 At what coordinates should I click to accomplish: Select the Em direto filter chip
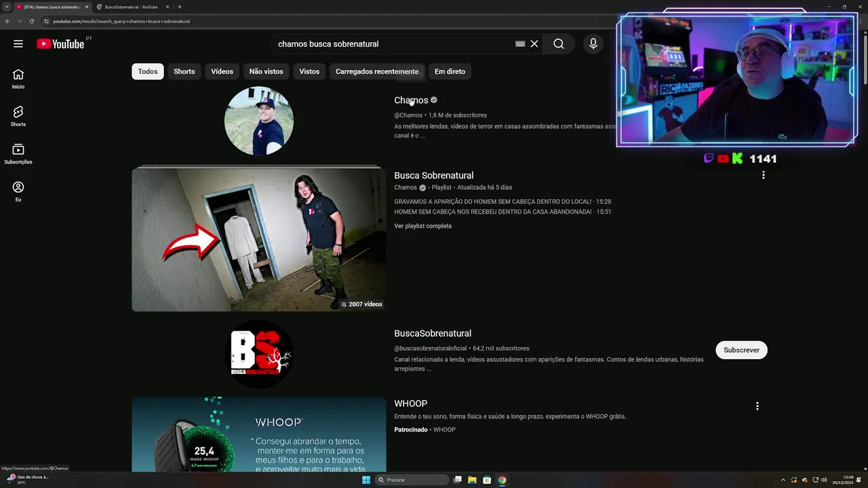tap(450, 71)
